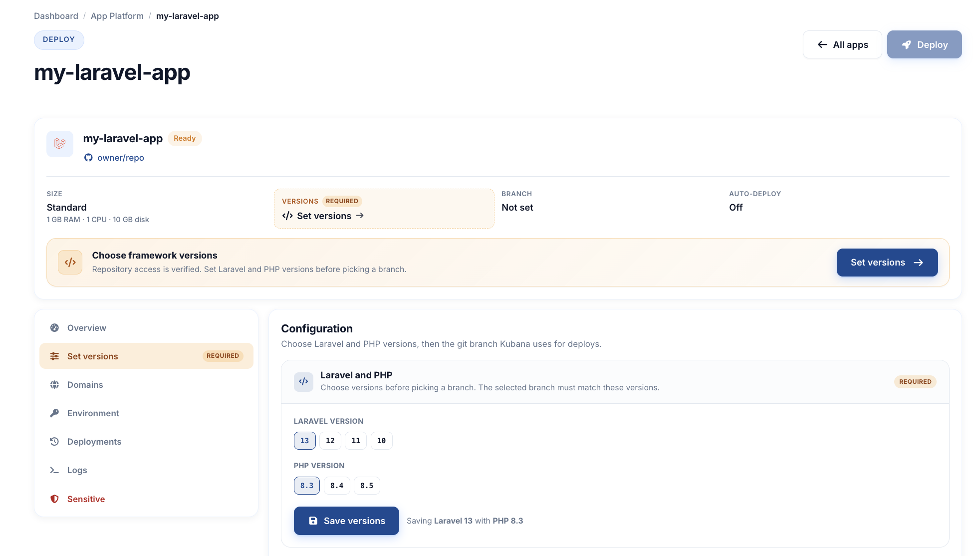Viewport: 980px width, 556px height.
Task: Open the Logs sidebar section
Action: coord(146,470)
